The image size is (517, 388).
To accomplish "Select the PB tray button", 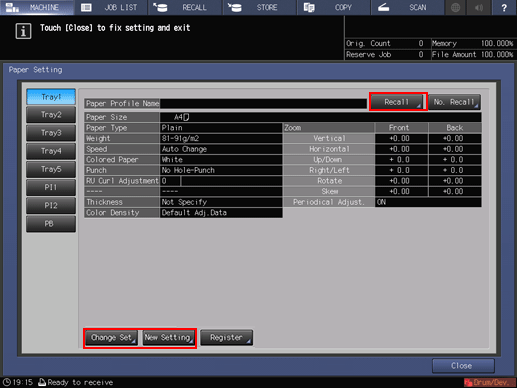I will pos(51,224).
